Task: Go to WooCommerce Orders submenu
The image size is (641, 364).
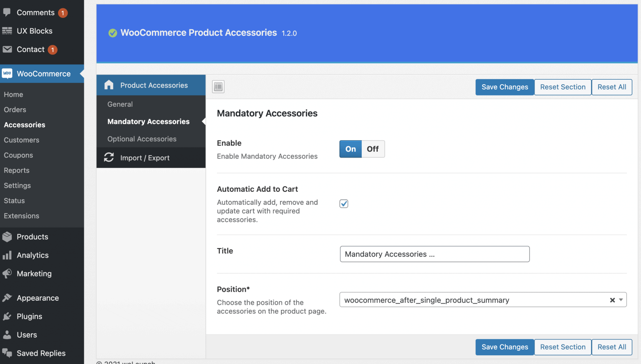Action: 15,110
